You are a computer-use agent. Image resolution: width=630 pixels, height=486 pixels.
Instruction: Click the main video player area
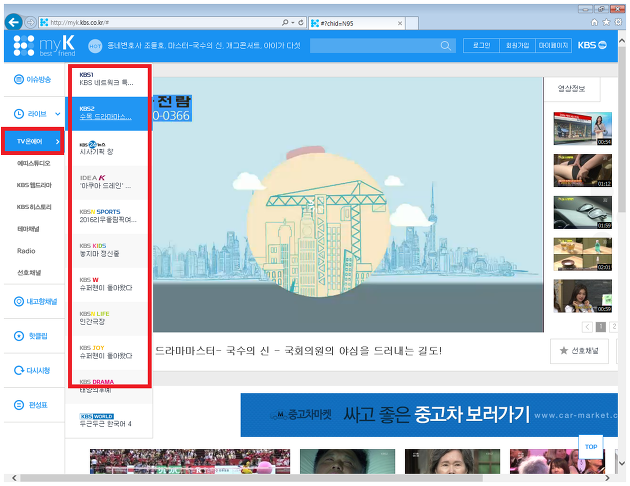(348, 204)
